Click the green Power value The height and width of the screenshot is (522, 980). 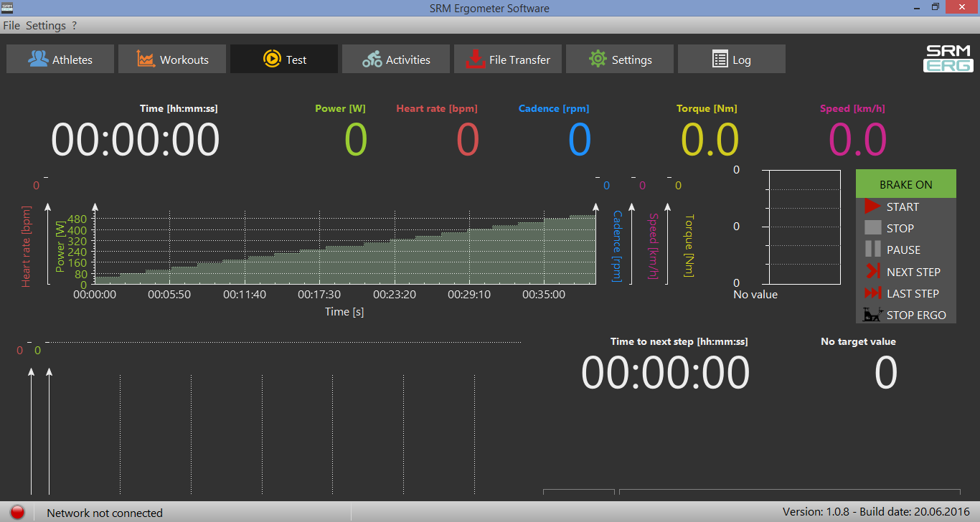click(356, 139)
